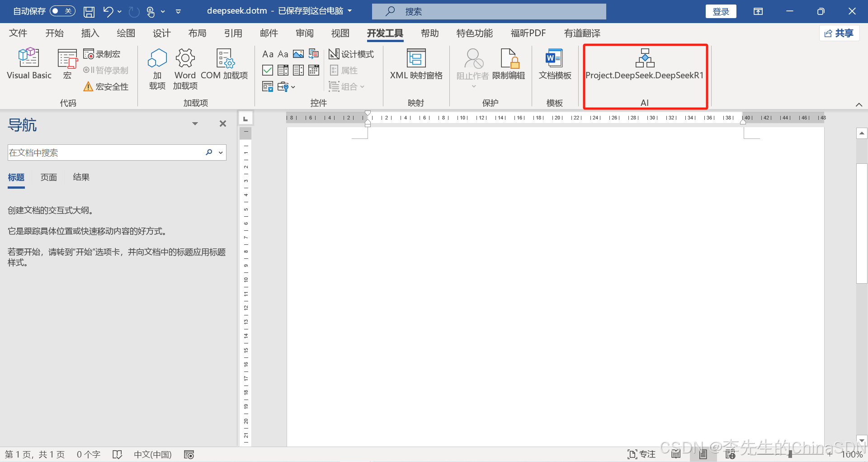The image size is (868, 462).
Task: Run Project.DeepSeek.DeepSeekR1 macro button
Action: click(x=645, y=64)
